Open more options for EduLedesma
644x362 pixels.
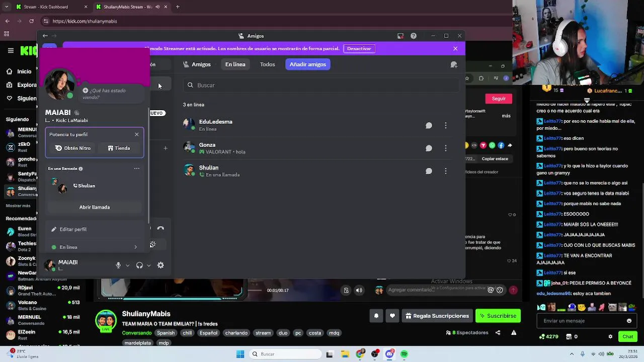[x=446, y=125]
